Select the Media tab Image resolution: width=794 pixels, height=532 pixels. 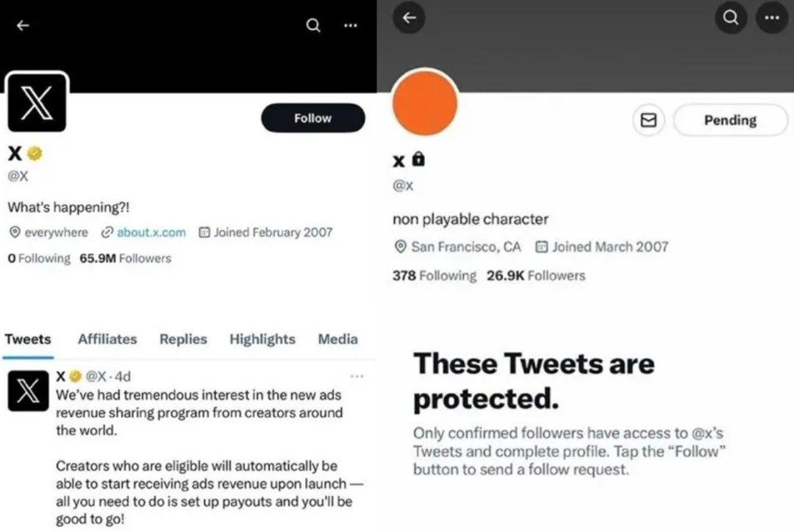[337, 339]
